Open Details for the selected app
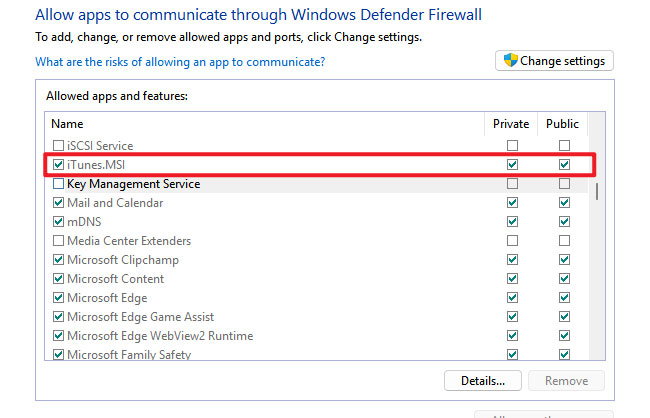 (x=482, y=380)
